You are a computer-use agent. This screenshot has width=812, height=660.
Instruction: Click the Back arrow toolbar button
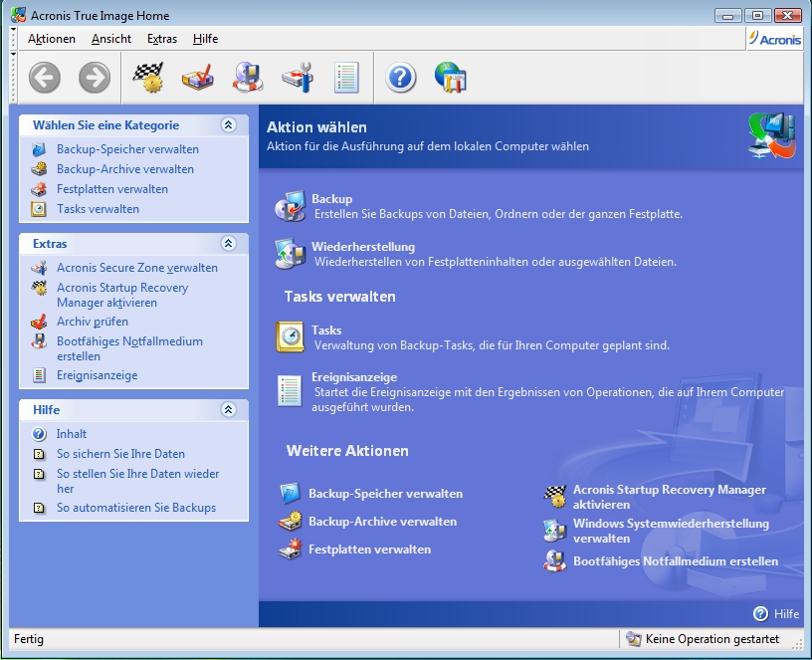(x=45, y=78)
